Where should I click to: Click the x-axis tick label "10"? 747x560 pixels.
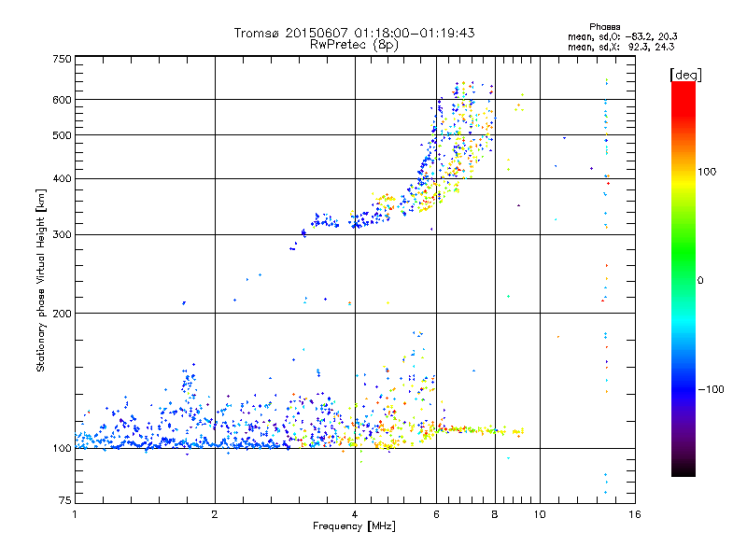[540, 514]
